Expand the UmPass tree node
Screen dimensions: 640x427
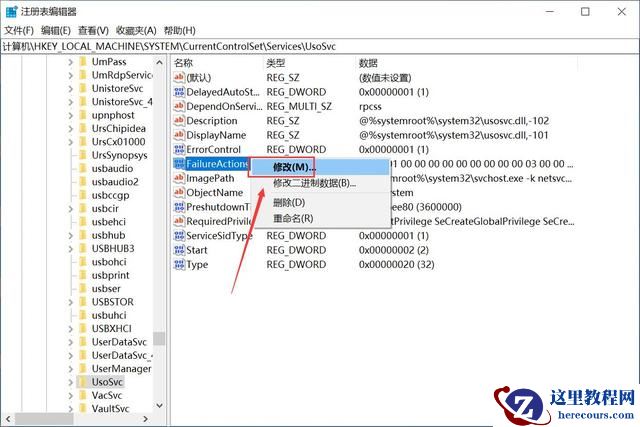(x=71, y=62)
